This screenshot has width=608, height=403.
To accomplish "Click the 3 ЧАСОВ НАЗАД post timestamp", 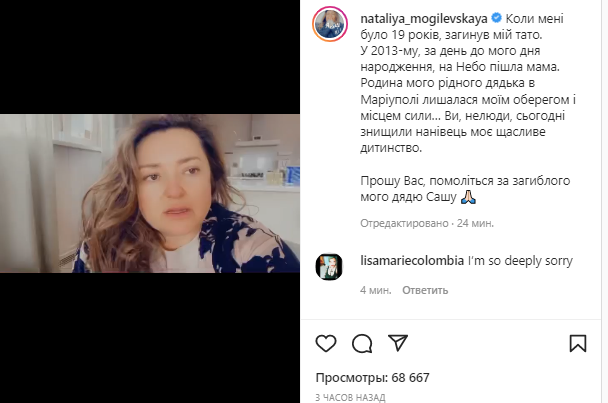I will [351, 398].
